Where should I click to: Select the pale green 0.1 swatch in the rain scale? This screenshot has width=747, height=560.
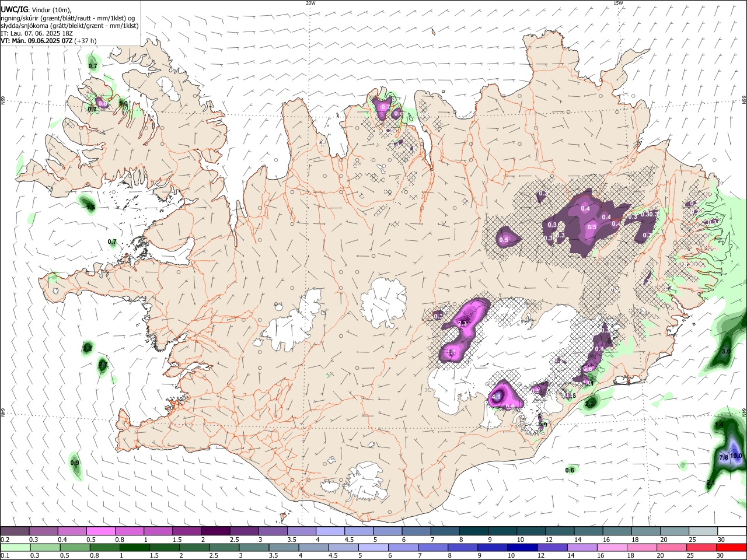click(x=15, y=547)
